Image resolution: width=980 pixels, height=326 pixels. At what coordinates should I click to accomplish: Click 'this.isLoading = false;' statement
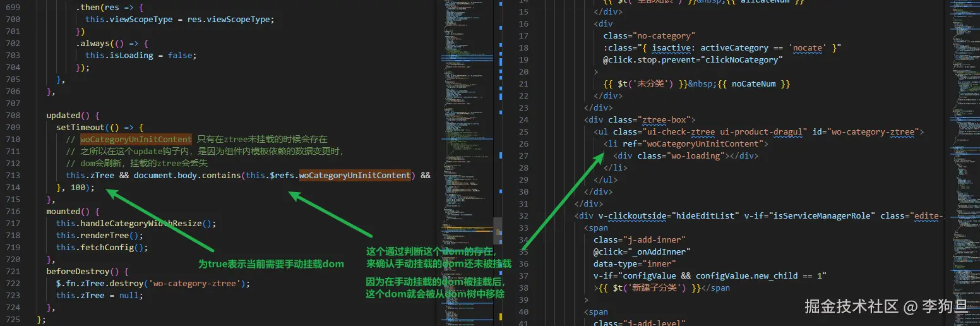[141, 56]
